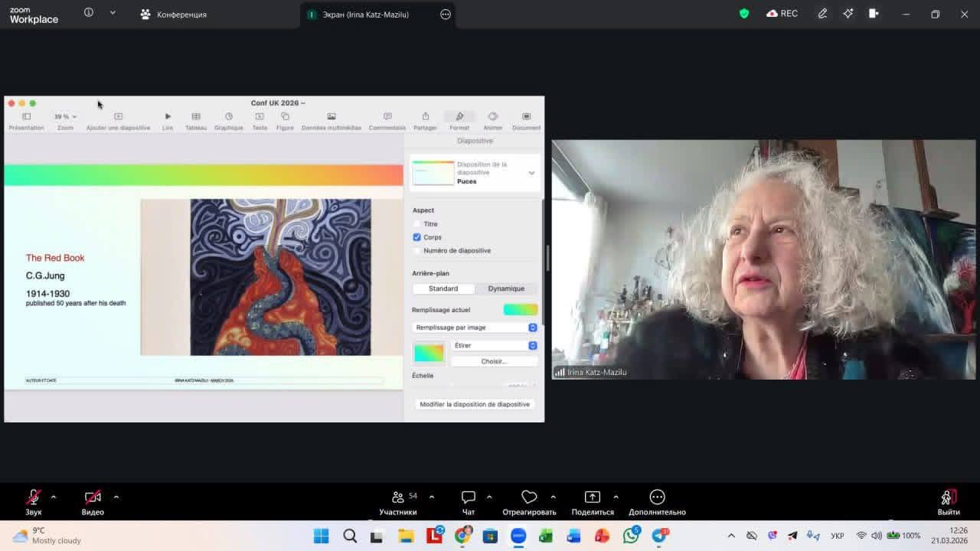The height and width of the screenshot is (551, 980).
Task: Open the Document inspector icon
Action: tap(526, 116)
